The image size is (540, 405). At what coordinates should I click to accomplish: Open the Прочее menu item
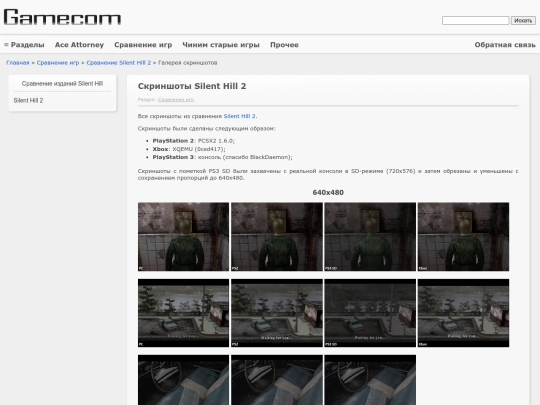(x=284, y=45)
